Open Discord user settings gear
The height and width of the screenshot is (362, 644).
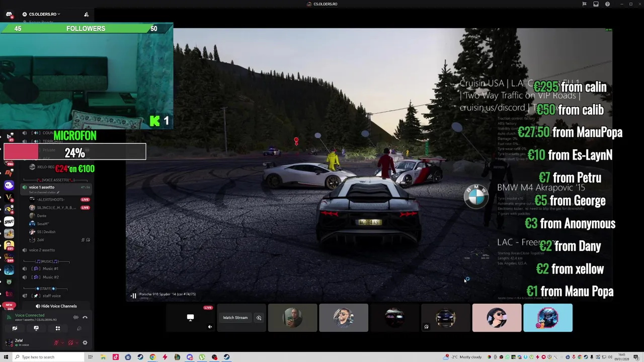pyautogui.click(x=85, y=343)
